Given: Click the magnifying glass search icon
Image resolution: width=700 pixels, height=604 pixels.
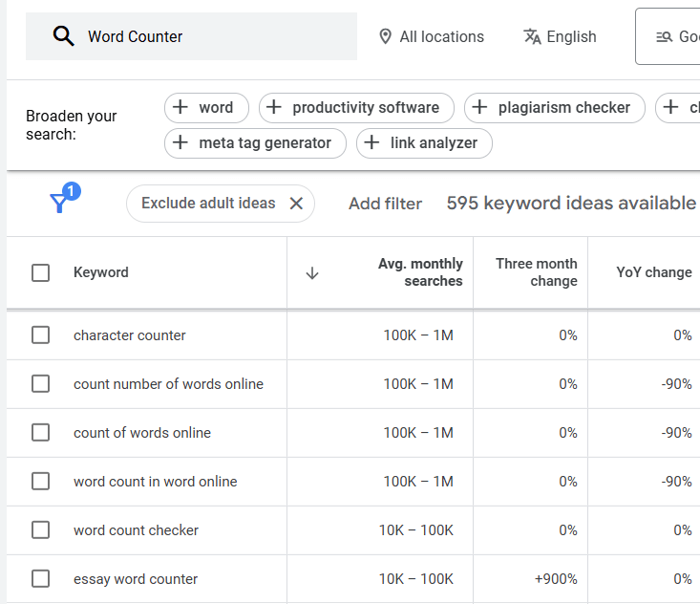Looking at the screenshot, I should coord(63,36).
